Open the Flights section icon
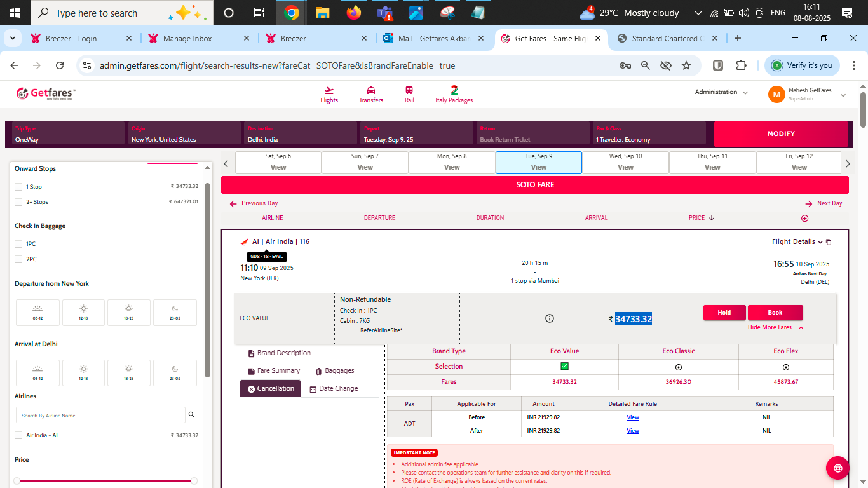 click(329, 90)
